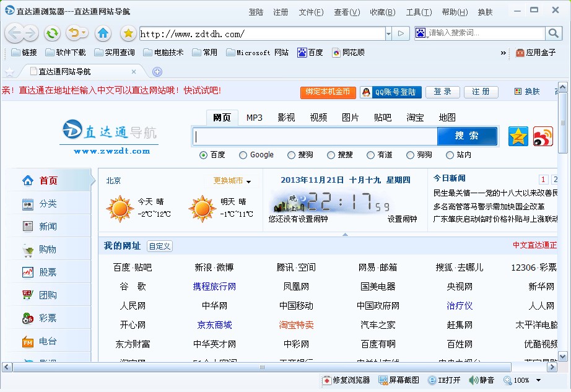Click the blue 搜索 button
Screen dimensions: 571x392
pos(467,136)
